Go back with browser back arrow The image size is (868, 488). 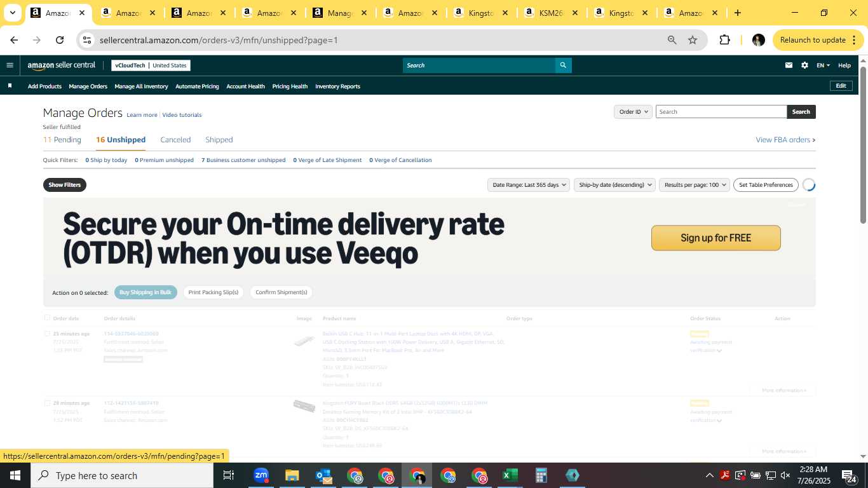pyautogui.click(x=14, y=40)
